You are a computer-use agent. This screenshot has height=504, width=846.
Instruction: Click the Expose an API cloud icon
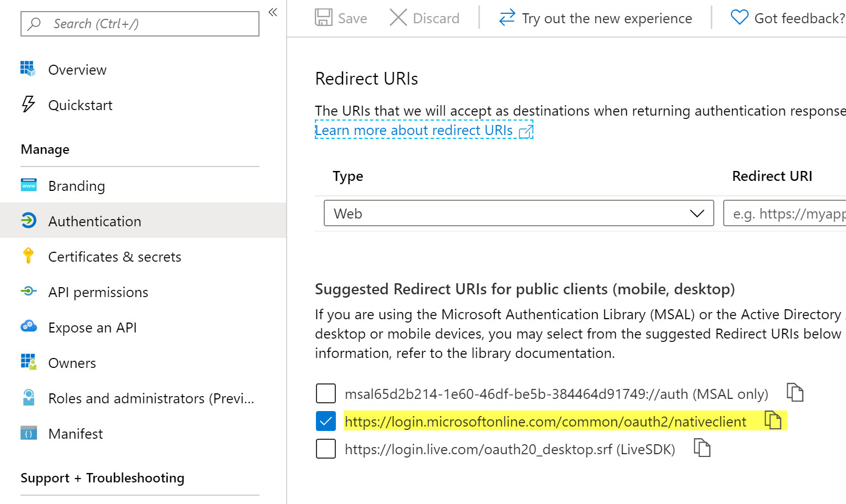coord(28,326)
